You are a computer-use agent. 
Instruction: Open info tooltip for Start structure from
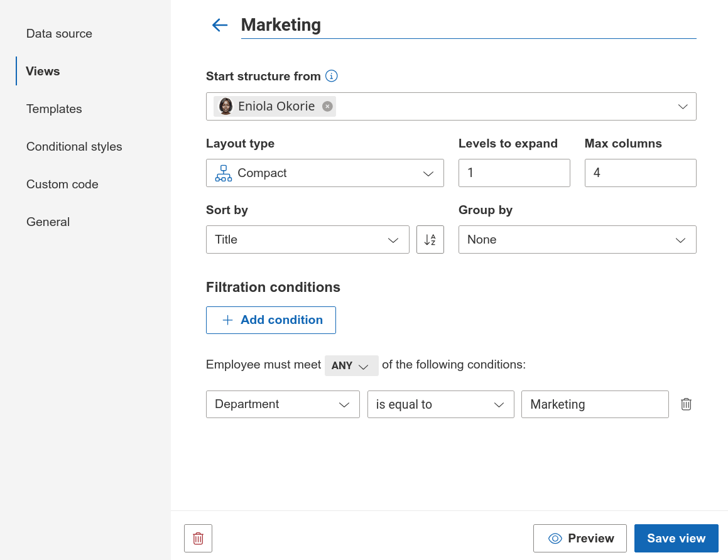332,75
